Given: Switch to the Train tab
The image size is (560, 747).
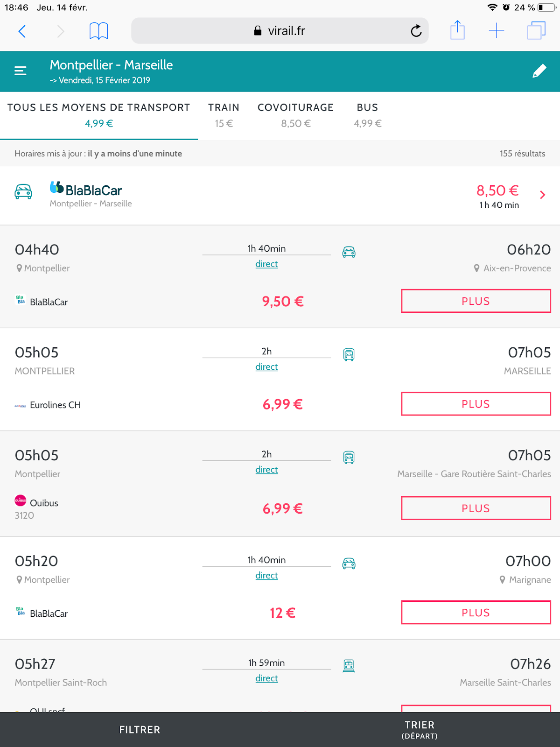Looking at the screenshot, I should (224, 115).
